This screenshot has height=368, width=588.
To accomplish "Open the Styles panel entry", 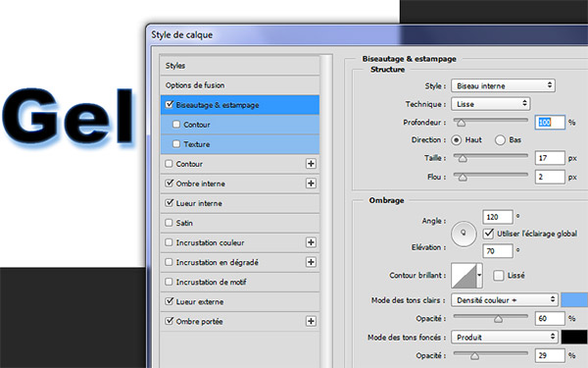I will point(240,66).
